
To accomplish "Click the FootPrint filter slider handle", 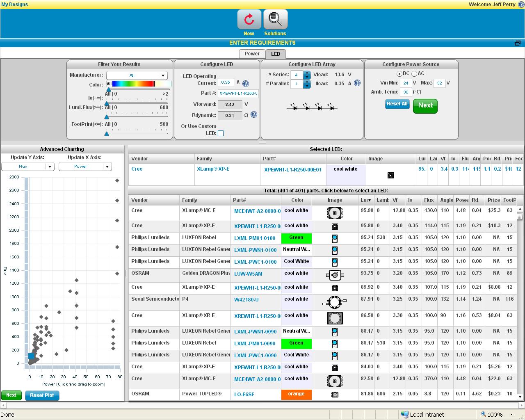I will 107,133.
